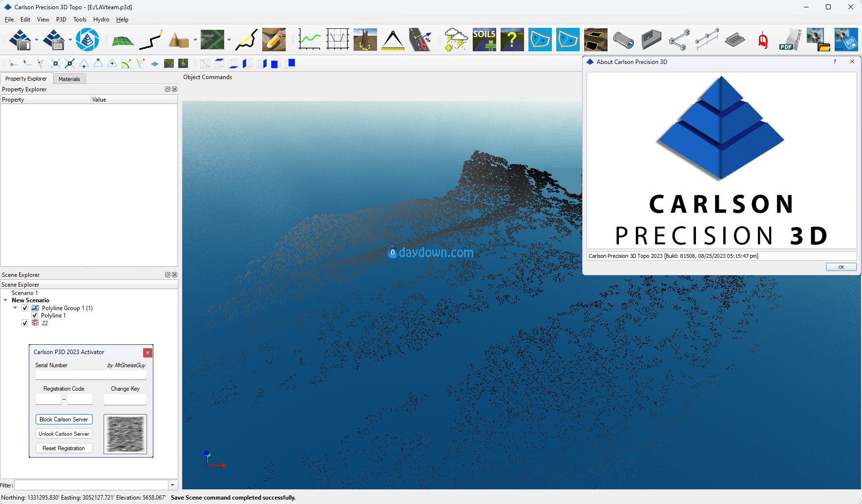Select the green surface grid tool
862x504 pixels.
pyautogui.click(x=123, y=41)
